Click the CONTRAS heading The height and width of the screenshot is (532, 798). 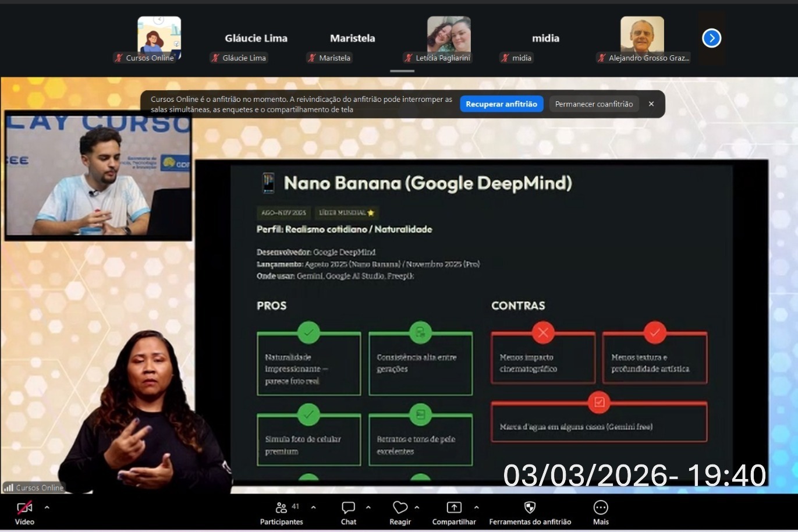pyautogui.click(x=518, y=306)
